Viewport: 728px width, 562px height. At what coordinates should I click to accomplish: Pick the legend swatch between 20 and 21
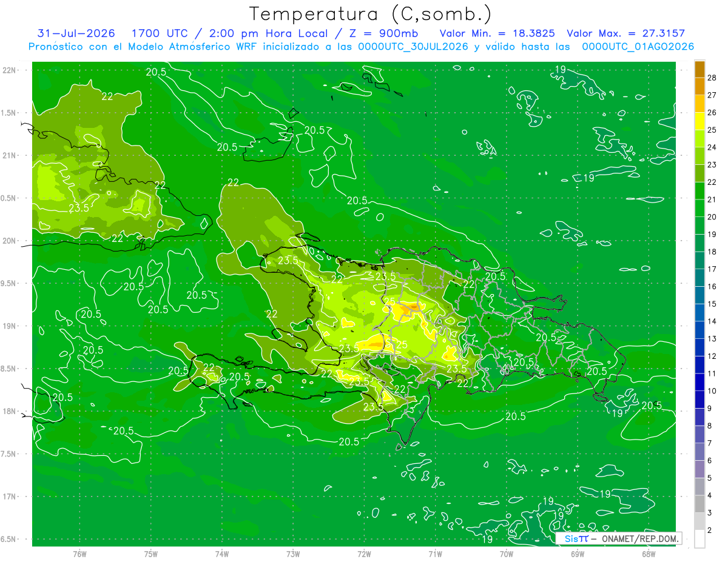[x=699, y=209]
